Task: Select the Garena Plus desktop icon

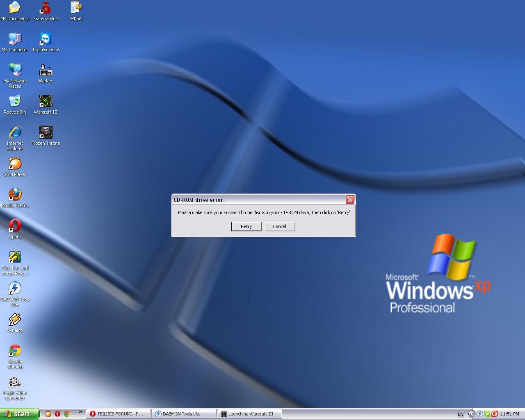Action: click(46, 8)
